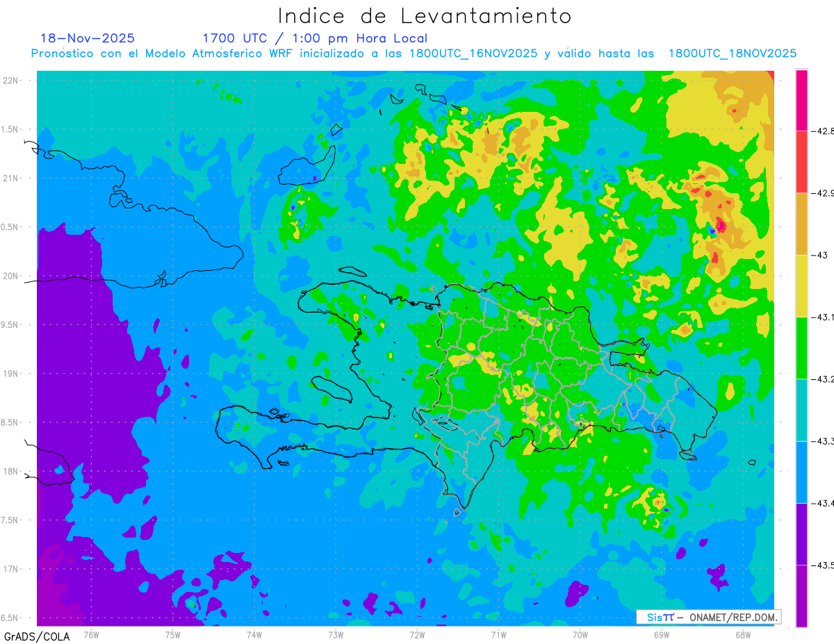Click the "0.5N" latitude label
Image resolution: width=834 pixels, height=644 pixels.
click(x=10, y=227)
